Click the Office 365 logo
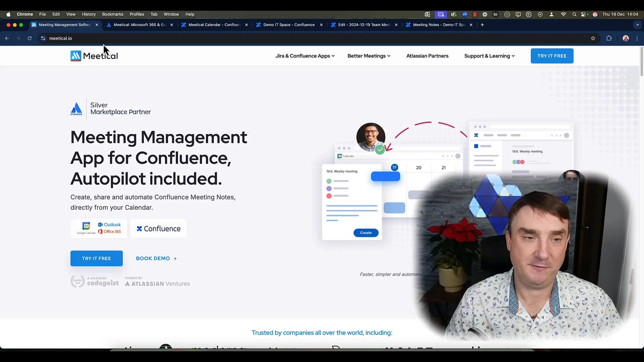Viewport: 644px width, 362px height. [109, 232]
